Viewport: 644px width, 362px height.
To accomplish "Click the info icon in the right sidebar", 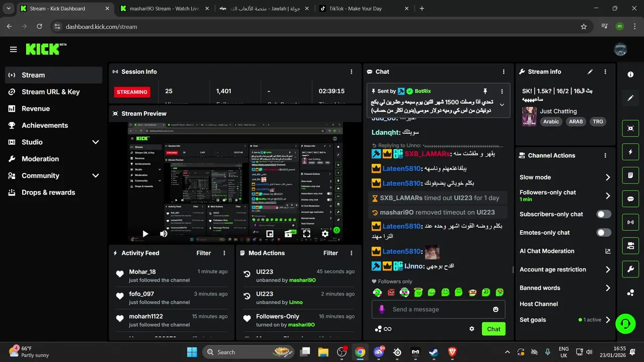I will pyautogui.click(x=630, y=74).
